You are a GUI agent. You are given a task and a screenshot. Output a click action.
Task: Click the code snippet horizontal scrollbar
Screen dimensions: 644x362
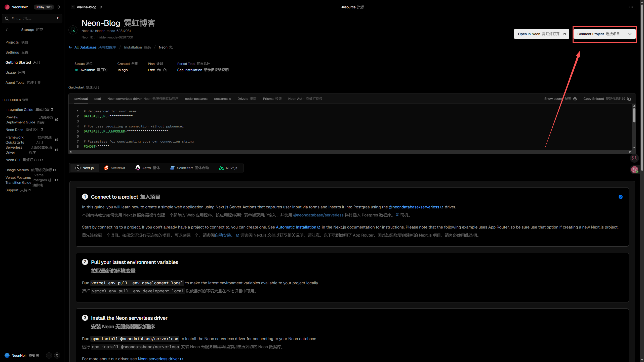(350, 152)
